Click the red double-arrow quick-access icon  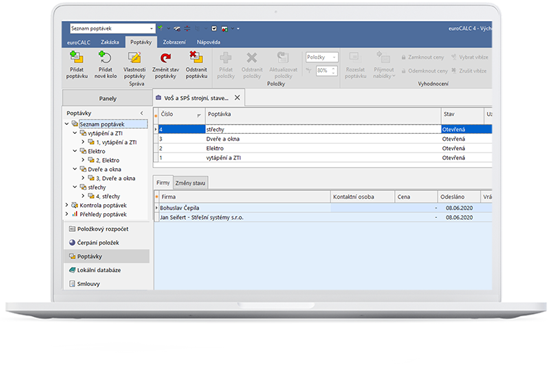point(187,28)
